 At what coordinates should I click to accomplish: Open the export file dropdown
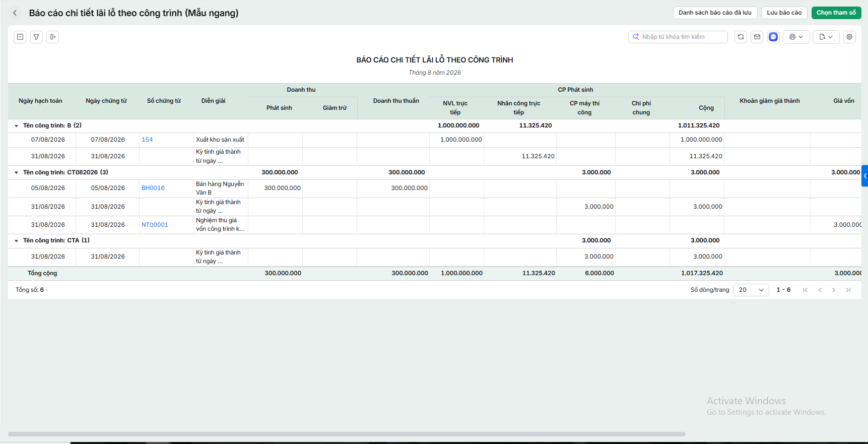[826, 37]
